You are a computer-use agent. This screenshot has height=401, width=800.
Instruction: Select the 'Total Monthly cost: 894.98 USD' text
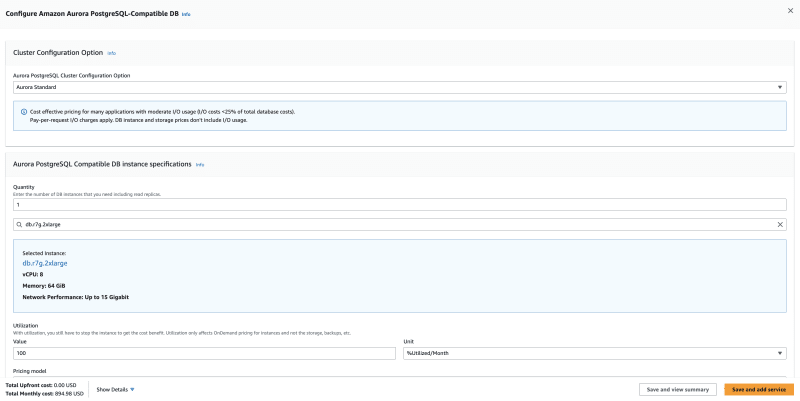(x=44, y=394)
